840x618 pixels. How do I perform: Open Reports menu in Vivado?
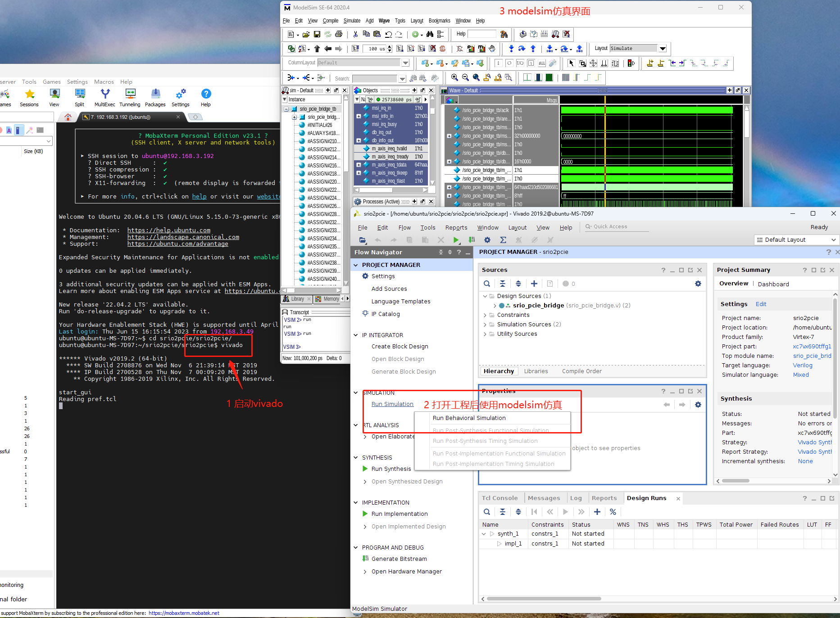point(456,228)
